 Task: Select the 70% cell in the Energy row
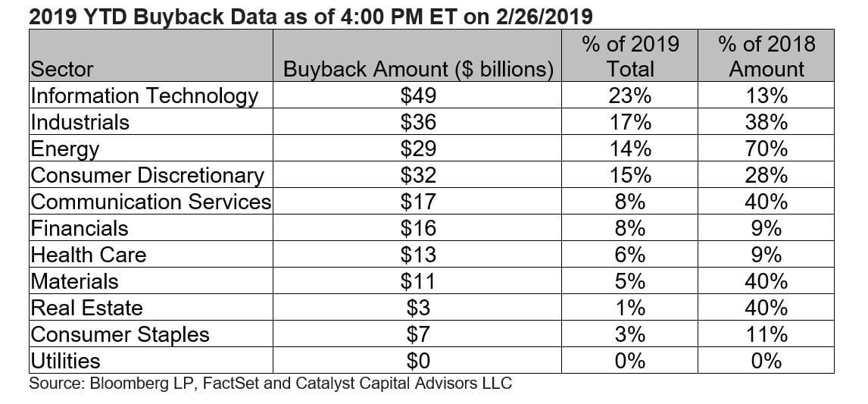(x=767, y=149)
